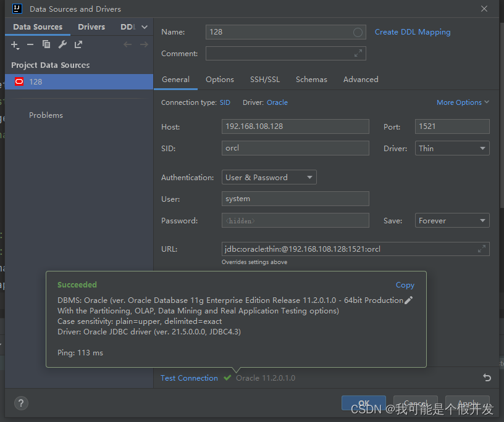Navigate back with left arrow
This screenshot has height=422, width=504.
pyautogui.click(x=128, y=44)
